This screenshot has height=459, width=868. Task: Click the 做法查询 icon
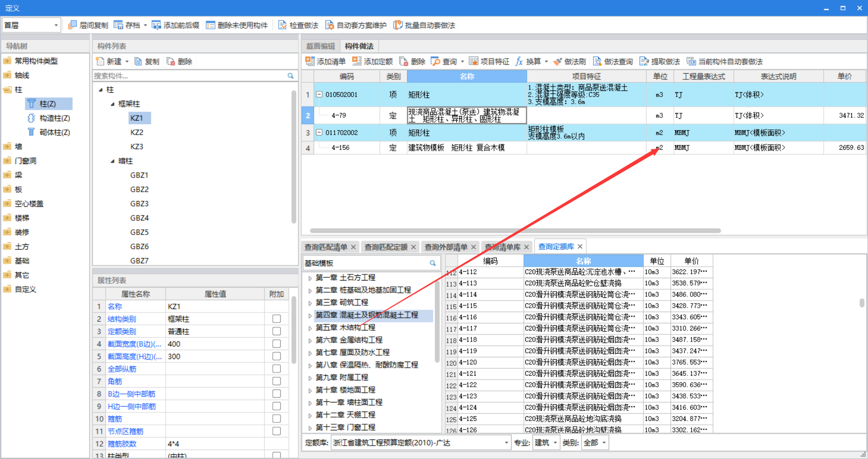click(x=597, y=61)
